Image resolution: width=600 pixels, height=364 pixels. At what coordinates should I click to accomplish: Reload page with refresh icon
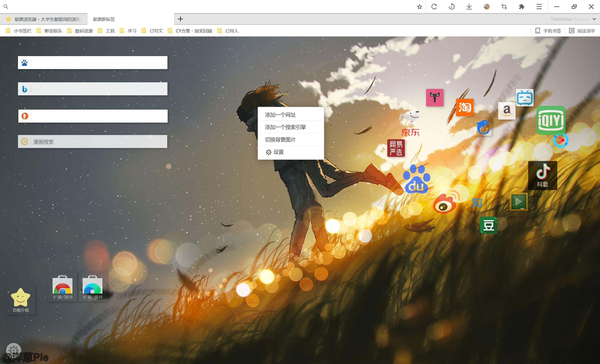tap(434, 7)
